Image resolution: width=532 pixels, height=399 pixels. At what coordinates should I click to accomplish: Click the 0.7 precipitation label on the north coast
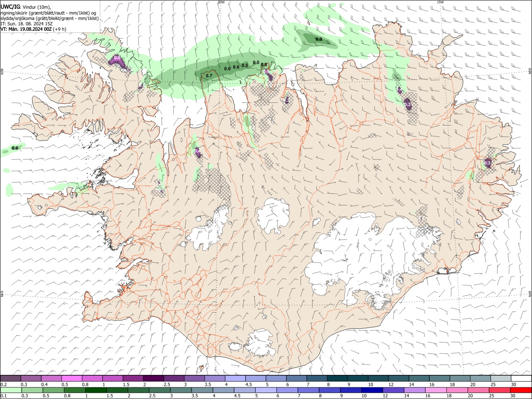coord(209,76)
